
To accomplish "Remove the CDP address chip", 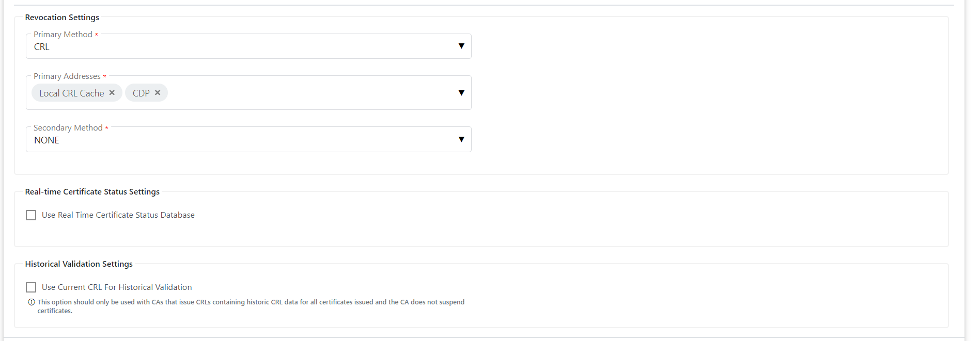I will coord(158,93).
